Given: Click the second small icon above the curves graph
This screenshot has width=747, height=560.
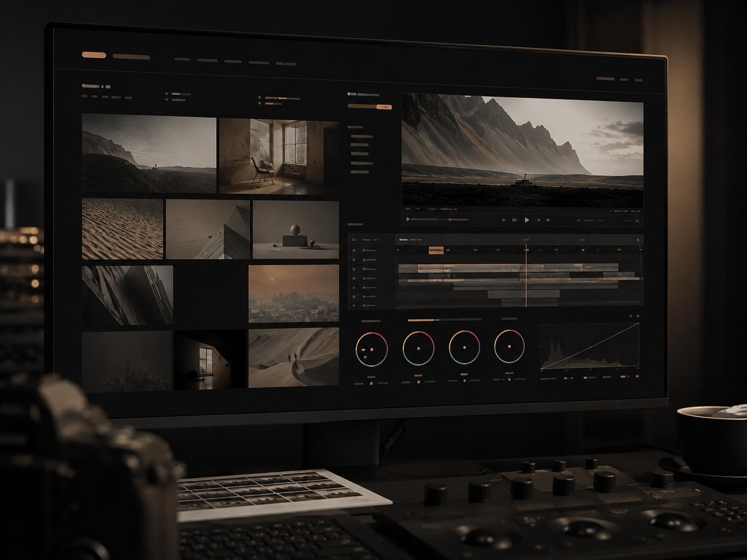Looking at the screenshot, I should (x=638, y=316).
